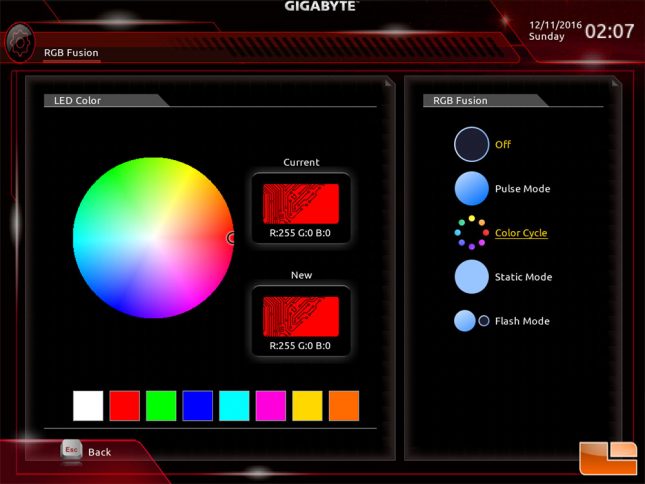Click the Back button

click(100, 452)
